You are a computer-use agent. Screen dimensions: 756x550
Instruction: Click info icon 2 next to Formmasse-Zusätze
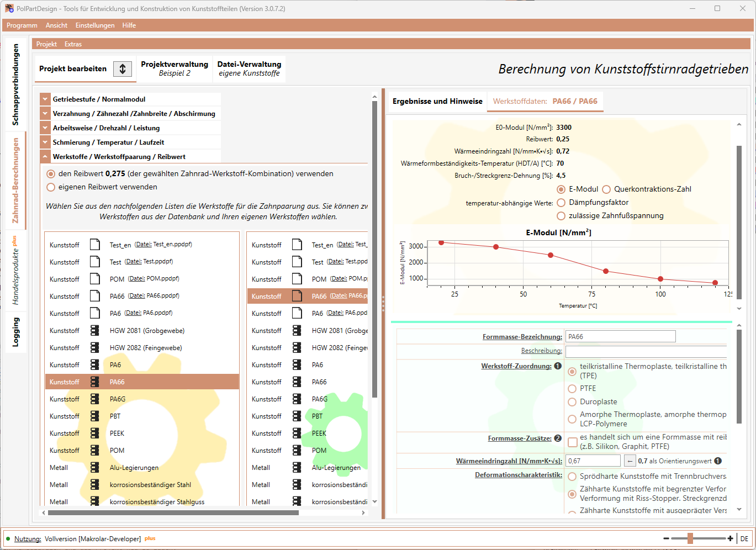click(x=558, y=438)
